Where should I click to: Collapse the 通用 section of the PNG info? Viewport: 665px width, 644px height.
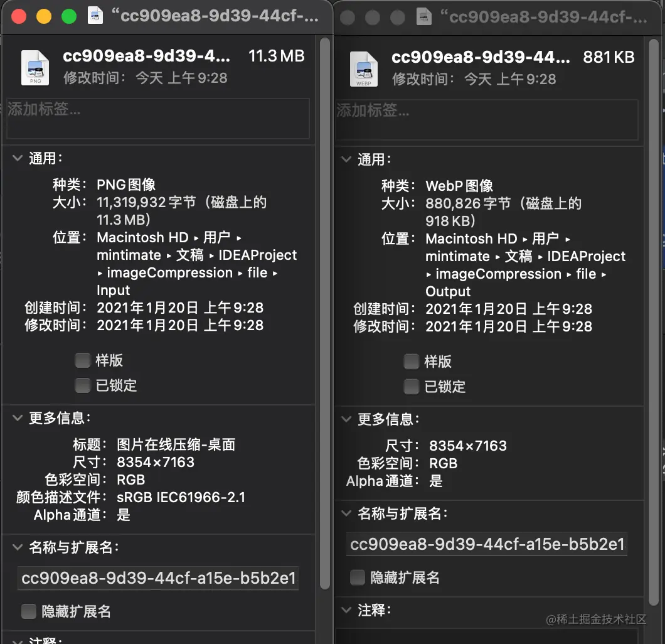(17, 158)
